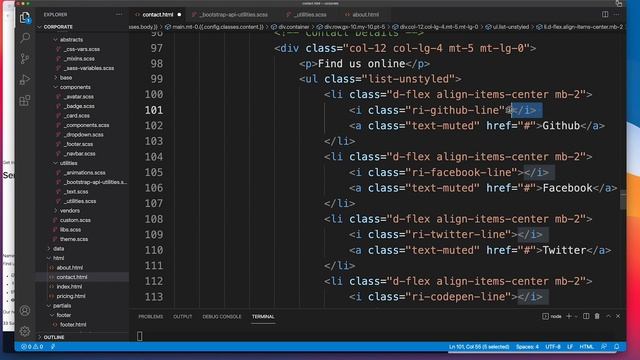Click the Ln 101, Col 55 cursor position
The height and width of the screenshot is (360, 640).
479,347
